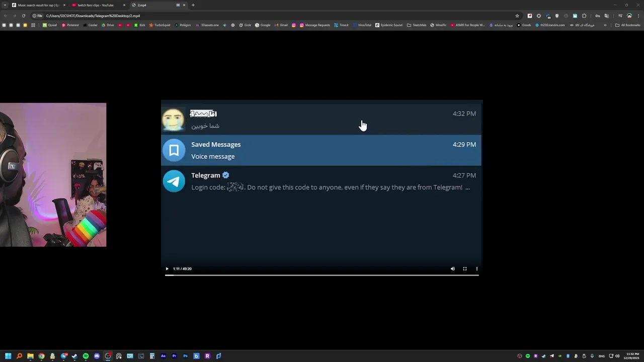644x362 pixels.
Task: Open Poliigon bookmark
Action: click(183, 25)
